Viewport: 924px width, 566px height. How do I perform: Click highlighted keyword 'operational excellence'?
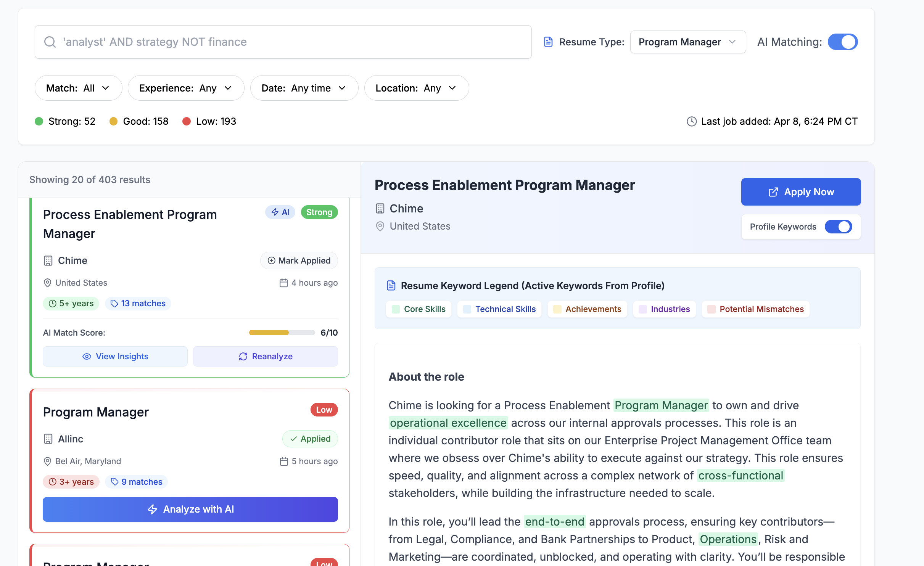click(448, 423)
